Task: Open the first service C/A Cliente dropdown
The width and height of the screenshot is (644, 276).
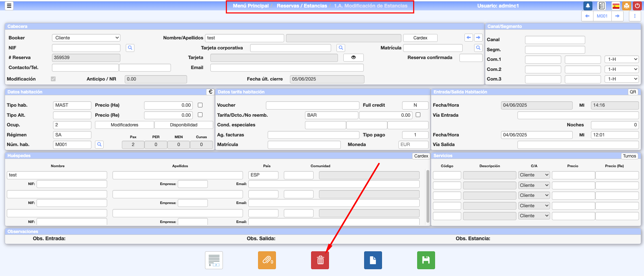Action: (534, 175)
